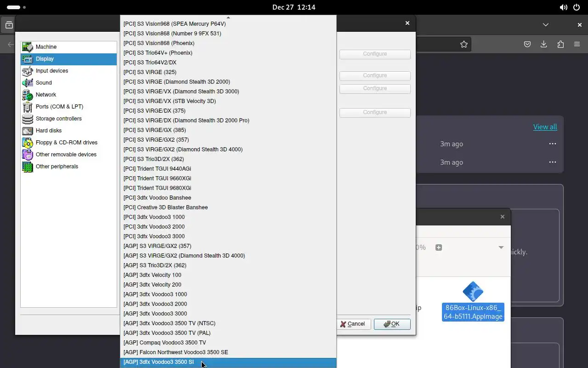Click Cancel in the settings dialog
This screenshot has height=368, width=588.
[x=353, y=324]
